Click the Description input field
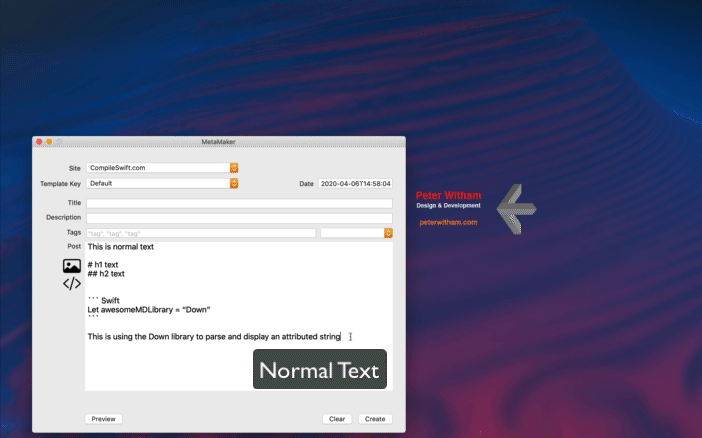The image size is (702, 438). coord(240,218)
